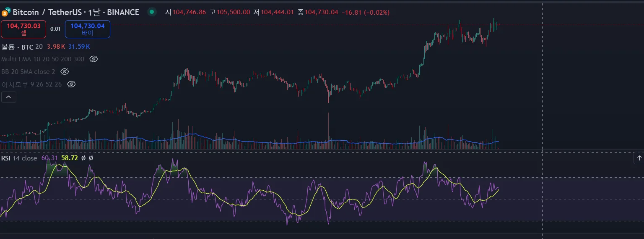Select the BB 20 SMA close 2 label
The width and height of the screenshot is (644, 239).
pyautogui.click(x=28, y=72)
